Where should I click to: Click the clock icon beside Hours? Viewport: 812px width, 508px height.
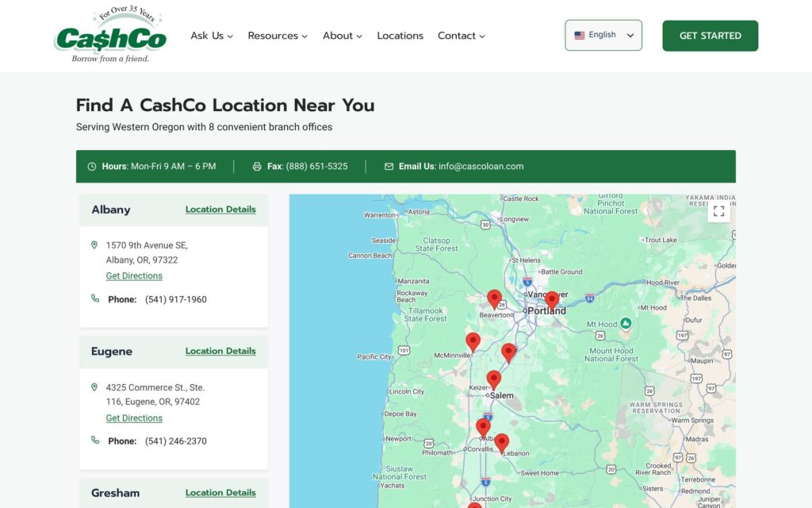[x=92, y=167]
